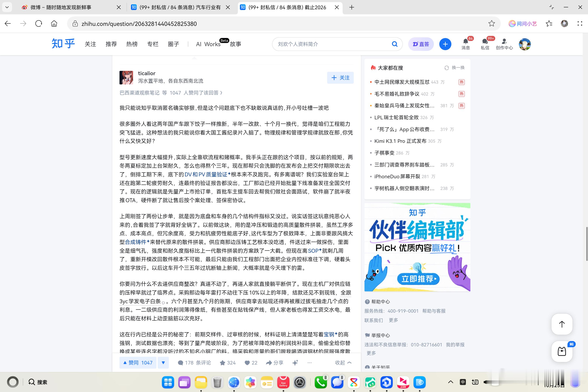This screenshot has width=588, height=392.
Task: Open the Zhihu profile avatar
Action: [x=524, y=44]
